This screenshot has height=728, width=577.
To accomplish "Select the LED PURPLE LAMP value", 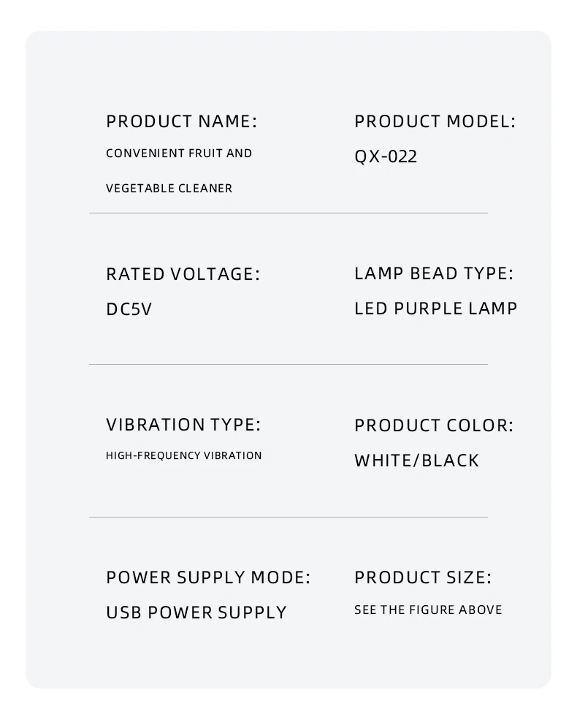I will (436, 308).
